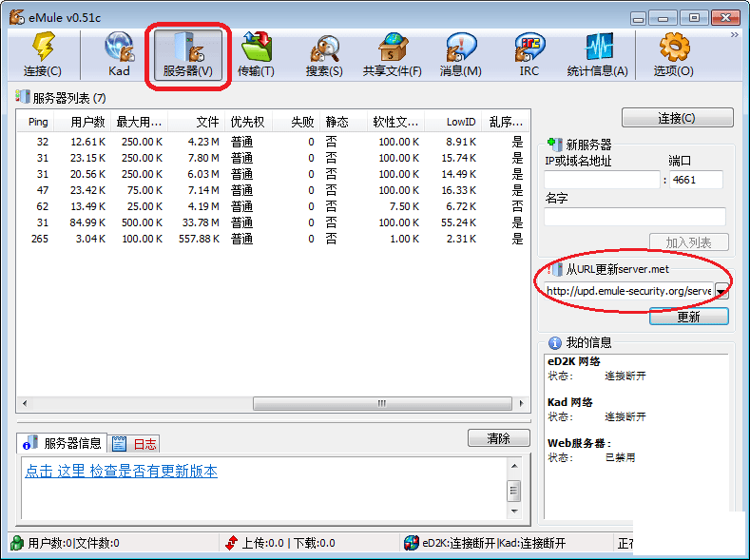Select the server row with 23.15 K users

273,158
